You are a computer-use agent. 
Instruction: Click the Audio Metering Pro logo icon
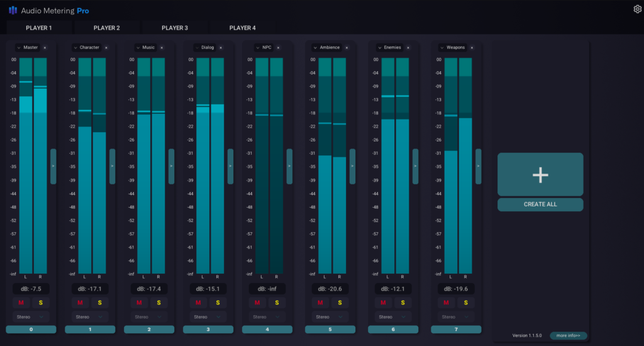pyautogui.click(x=13, y=11)
